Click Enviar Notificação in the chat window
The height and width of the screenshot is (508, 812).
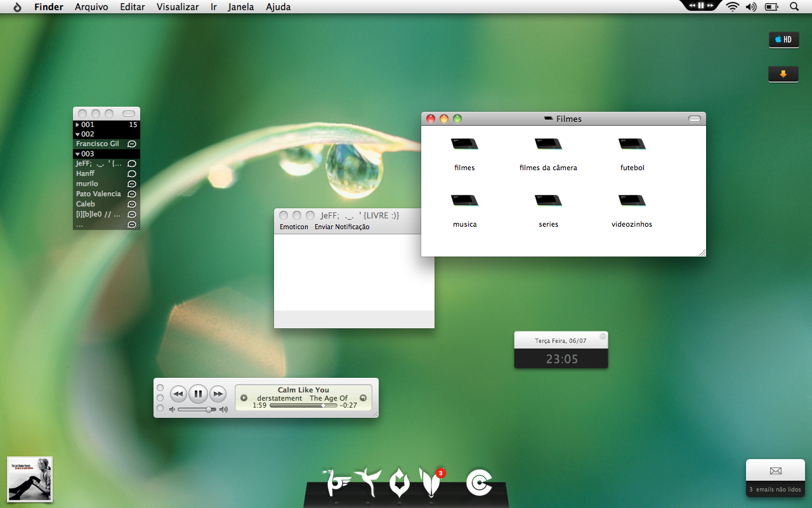pyautogui.click(x=342, y=227)
